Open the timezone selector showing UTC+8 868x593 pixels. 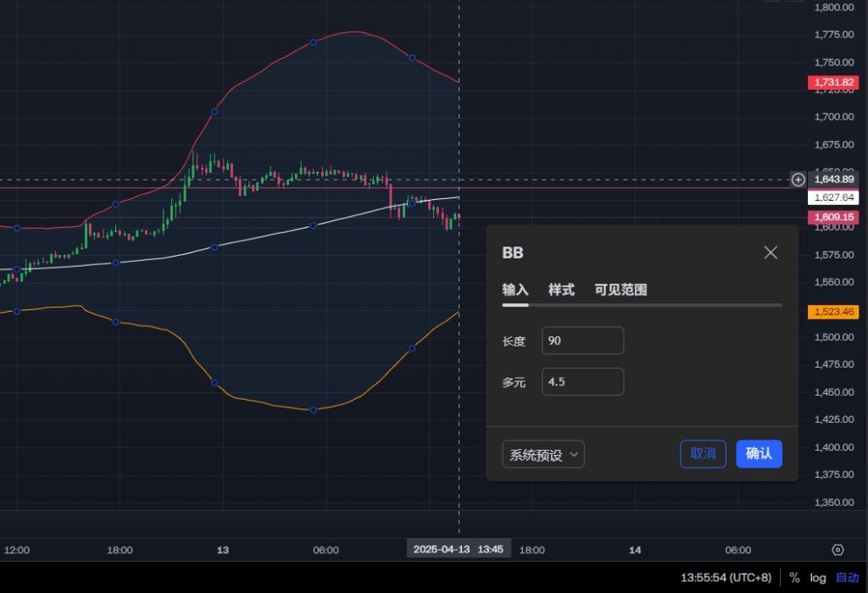(x=726, y=578)
